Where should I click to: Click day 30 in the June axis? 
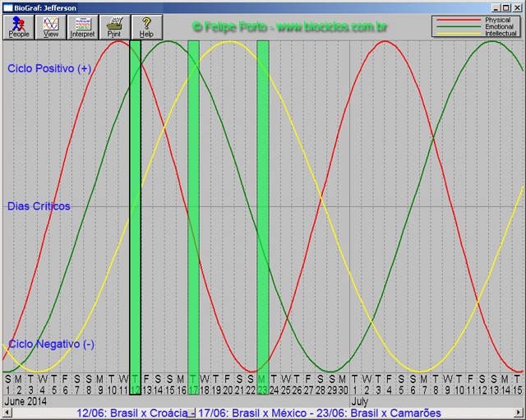point(343,390)
